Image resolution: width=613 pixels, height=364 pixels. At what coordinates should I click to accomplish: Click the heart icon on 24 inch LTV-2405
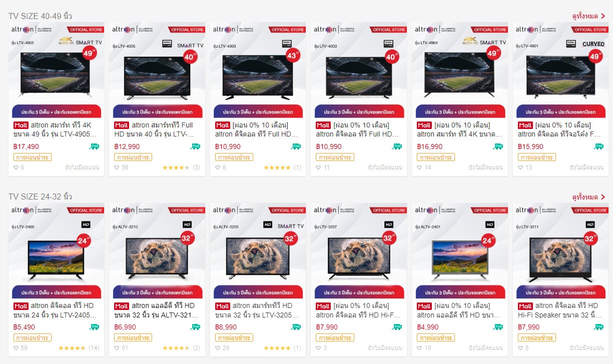click(16, 348)
